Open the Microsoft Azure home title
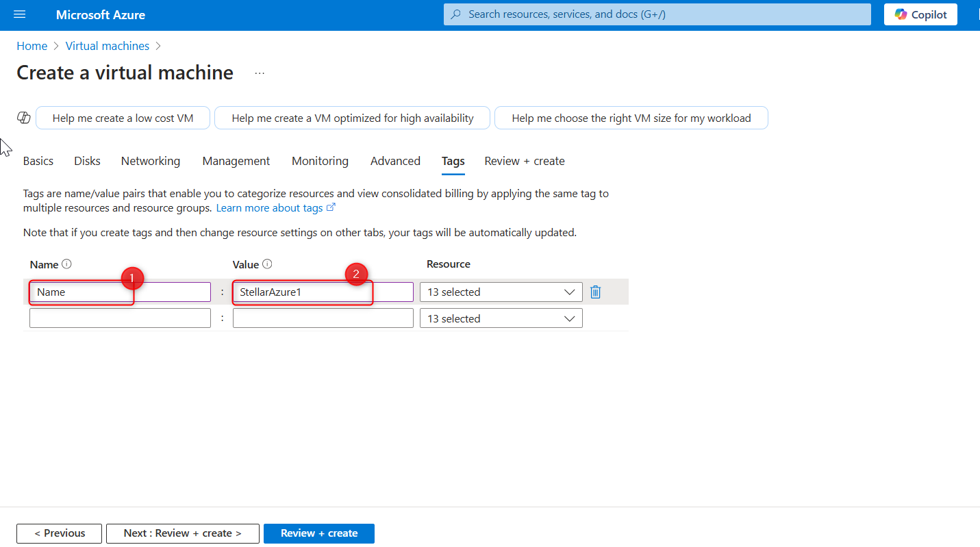Image resolution: width=980 pixels, height=547 pixels. coord(101,14)
